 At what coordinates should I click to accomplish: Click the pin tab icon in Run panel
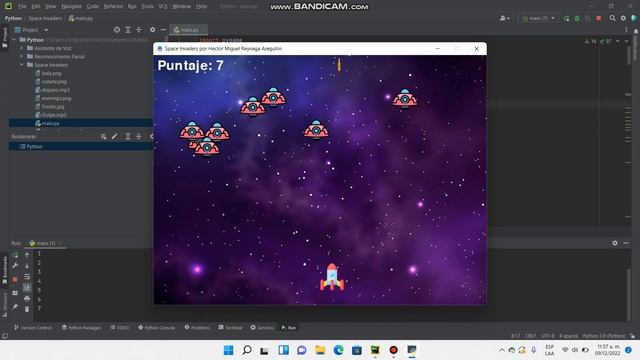[15, 307]
